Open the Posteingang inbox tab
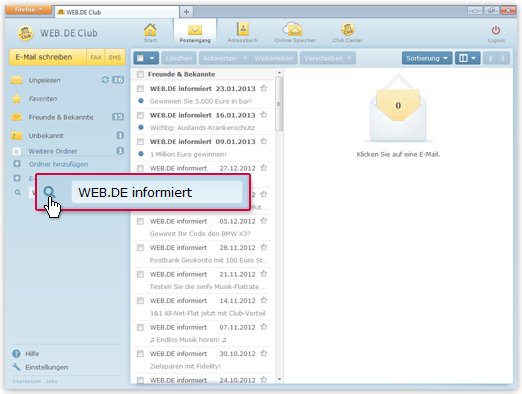The height and width of the screenshot is (394, 522). [x=195, y=32]
